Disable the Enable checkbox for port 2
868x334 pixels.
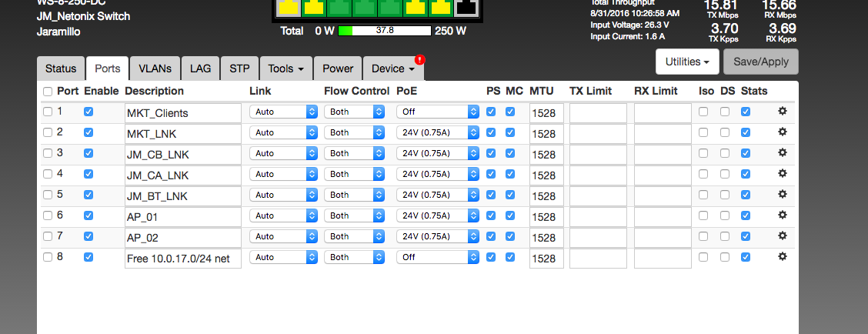coord(88,132)
